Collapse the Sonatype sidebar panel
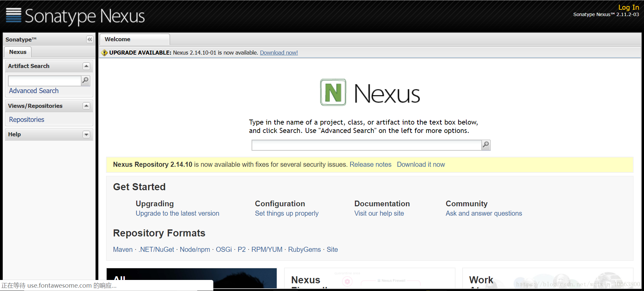 (90, 40)
